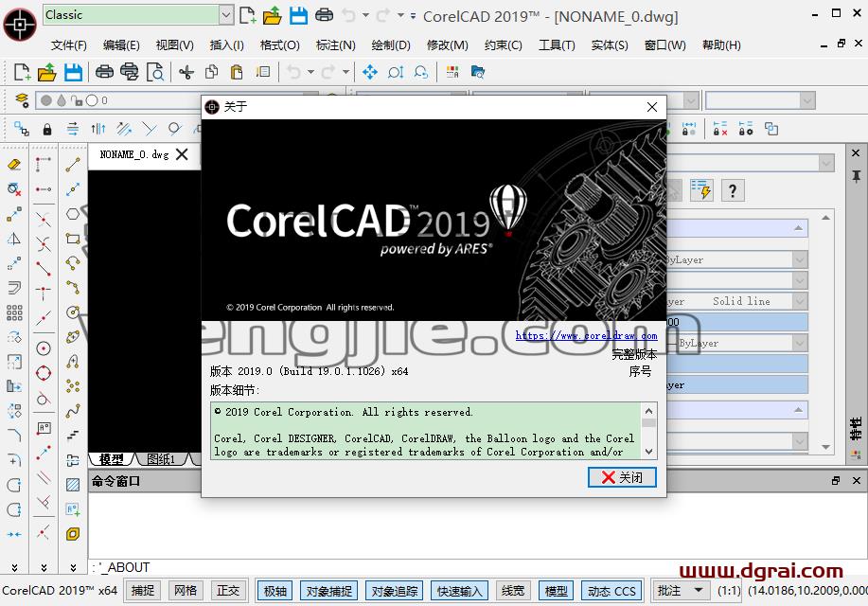Open the Classic workspace dropdown
Image resolution: width=868 pixels, height=606 pixels.
[x=226, y=15]
